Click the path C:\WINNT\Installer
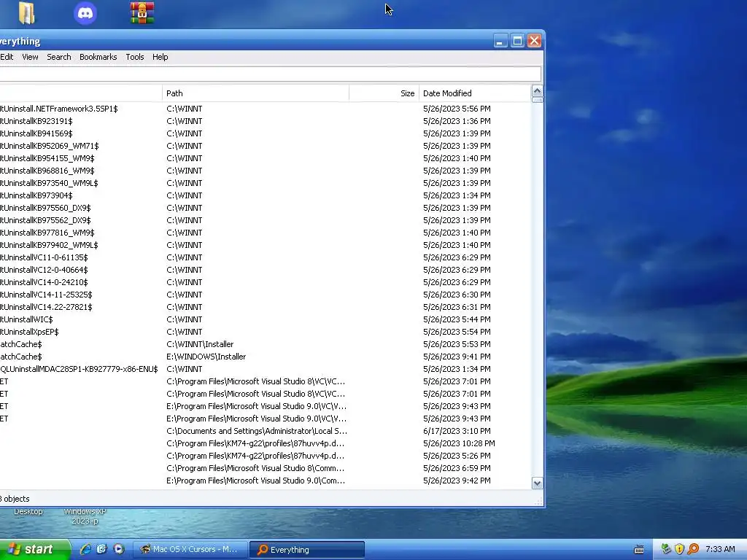This screenshot has height=560, width=747. point(200,344)
